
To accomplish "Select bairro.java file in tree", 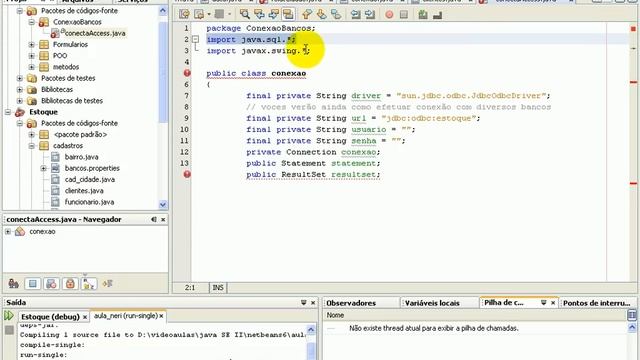I will [81, 157].
